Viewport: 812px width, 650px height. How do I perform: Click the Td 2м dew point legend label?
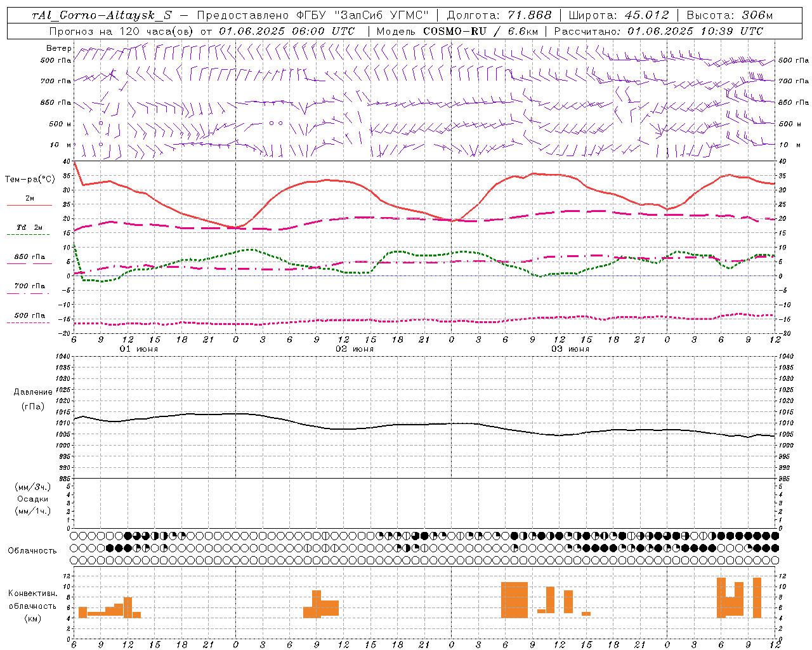click(x=29, y=227)
